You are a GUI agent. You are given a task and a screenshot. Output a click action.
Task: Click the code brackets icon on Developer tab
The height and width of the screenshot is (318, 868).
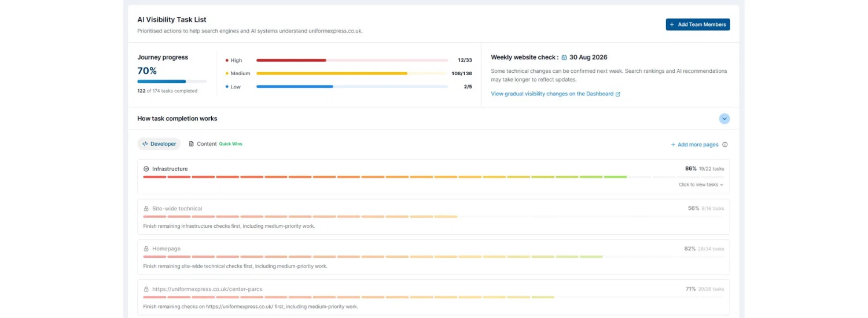pyautogui.click(x=145, y=144)
